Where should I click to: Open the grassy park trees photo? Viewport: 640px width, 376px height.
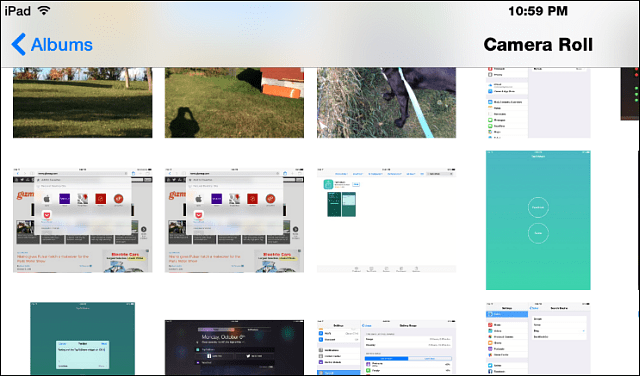click(x=82, y=102)
